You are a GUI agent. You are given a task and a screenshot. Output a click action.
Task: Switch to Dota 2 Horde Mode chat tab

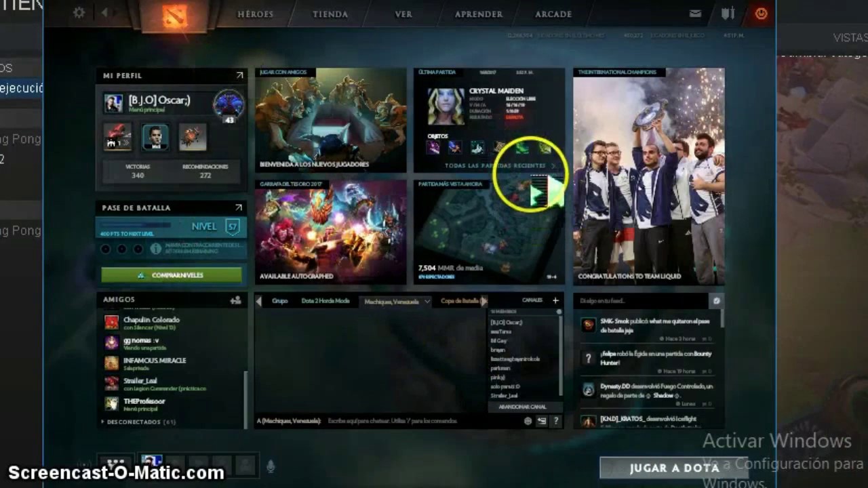tap(325, 301)
